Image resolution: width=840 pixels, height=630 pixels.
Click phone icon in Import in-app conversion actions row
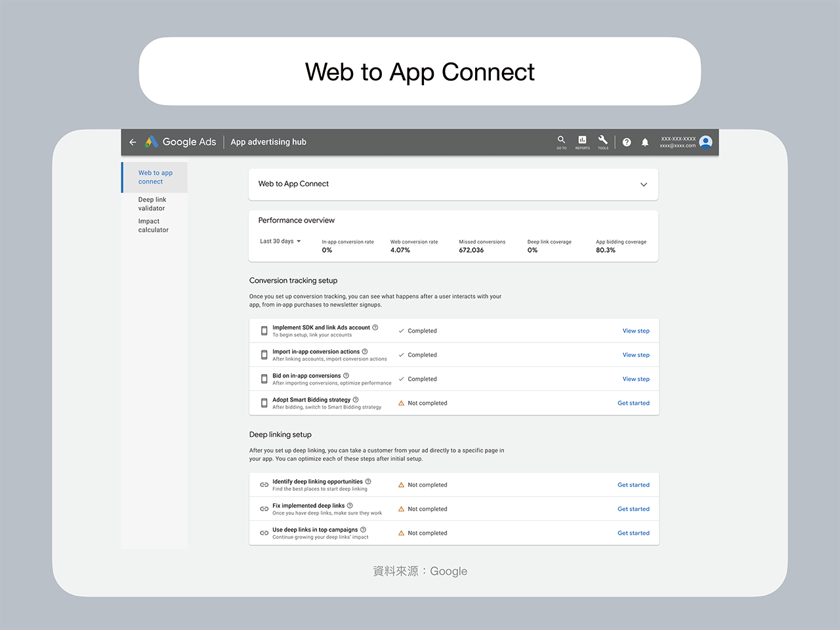[264, 355]
